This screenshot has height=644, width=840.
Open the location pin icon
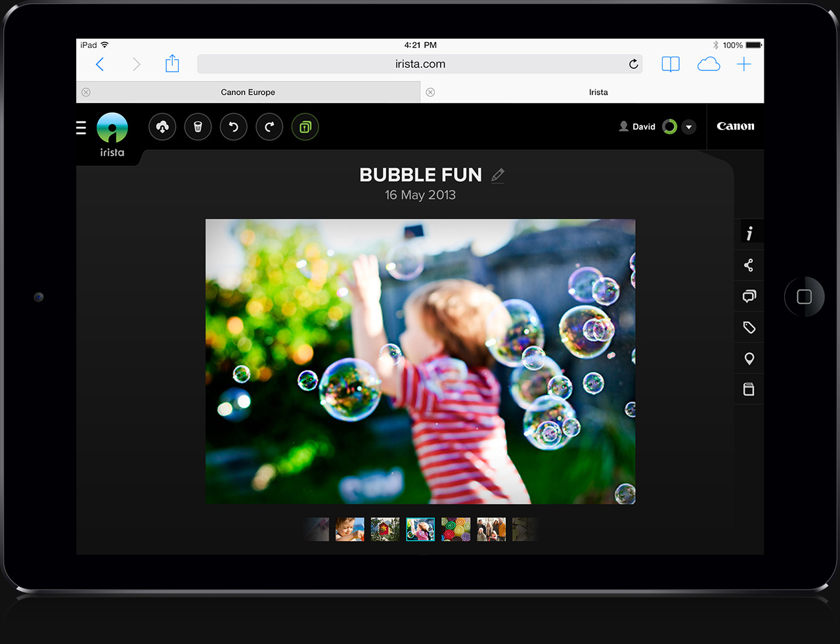pos(749,359)
